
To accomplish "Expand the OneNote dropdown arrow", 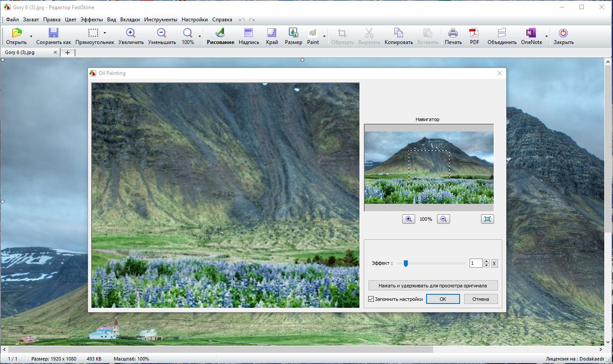I will click(x=546, y=36).
